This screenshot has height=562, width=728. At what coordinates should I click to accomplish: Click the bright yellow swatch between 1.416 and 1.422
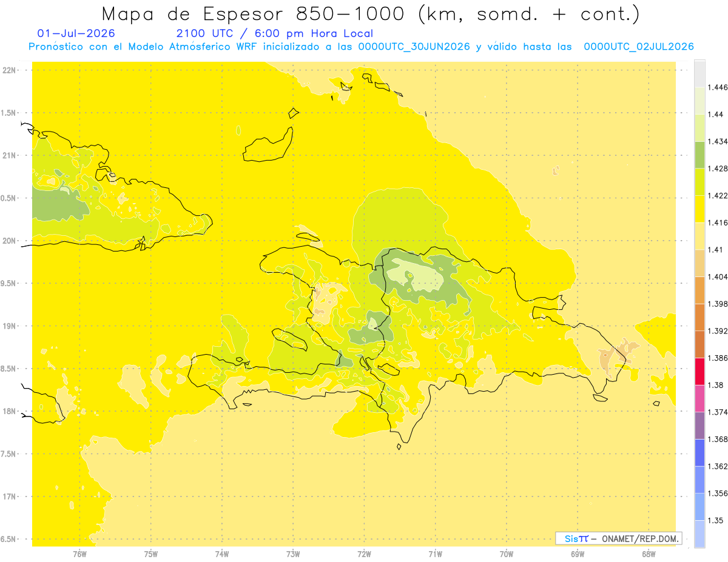699,209
